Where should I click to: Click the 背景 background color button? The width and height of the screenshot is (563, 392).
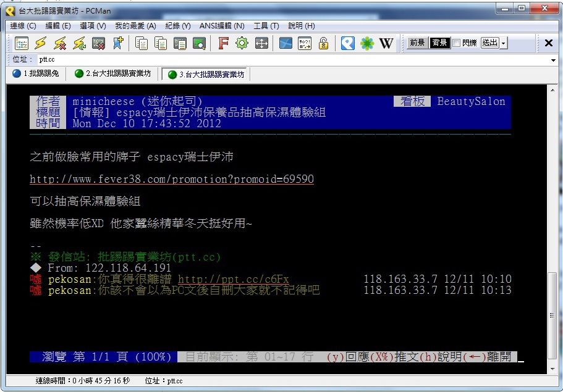coord(439,43)
